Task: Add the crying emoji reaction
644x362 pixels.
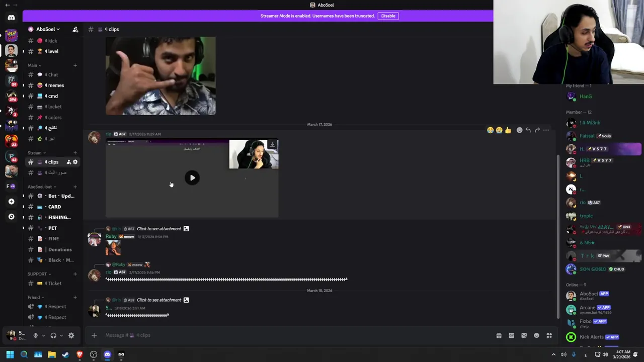Action: click(x=499, y=130)
